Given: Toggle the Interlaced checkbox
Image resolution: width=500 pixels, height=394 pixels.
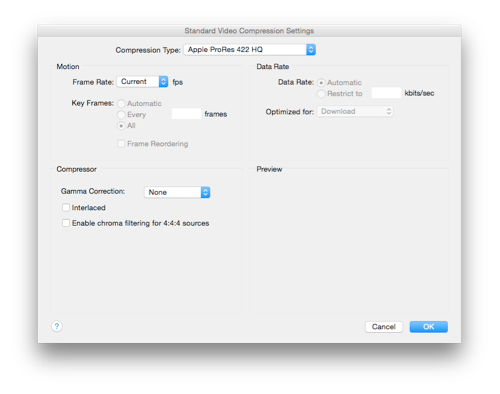Looking at the screenshot, I should 66,208.
